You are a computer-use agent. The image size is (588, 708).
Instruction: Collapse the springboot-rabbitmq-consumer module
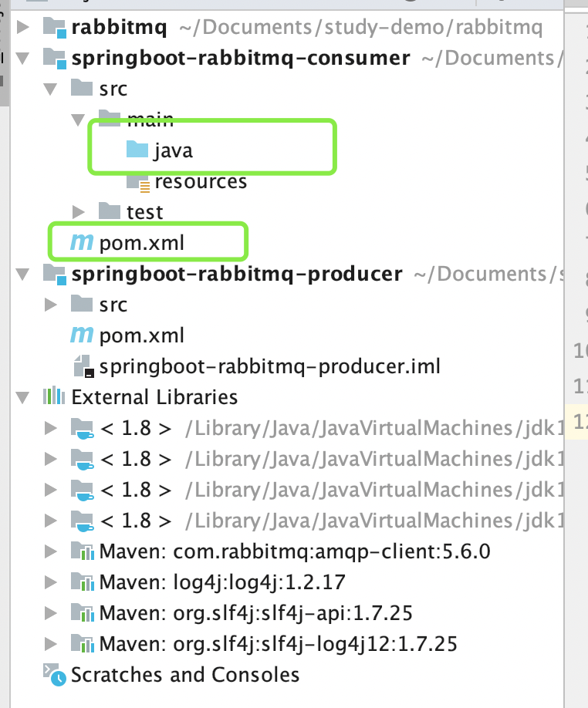click(x=23, y=59)
